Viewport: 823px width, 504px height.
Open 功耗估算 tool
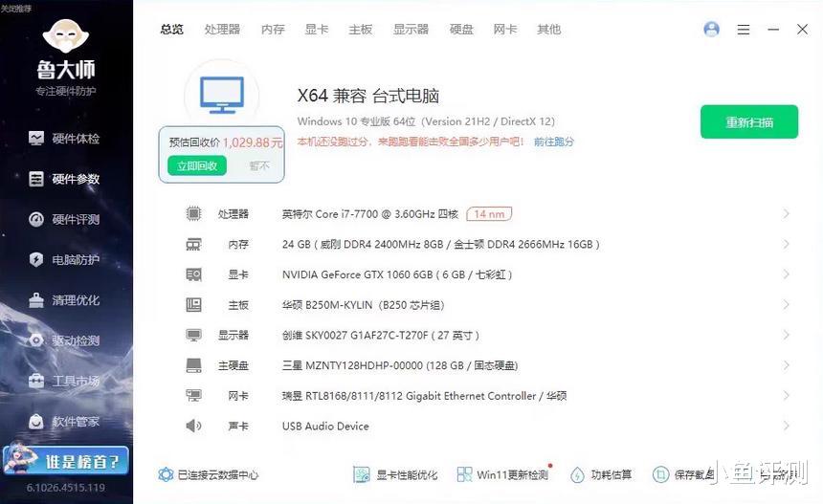(x=601, y=474)
